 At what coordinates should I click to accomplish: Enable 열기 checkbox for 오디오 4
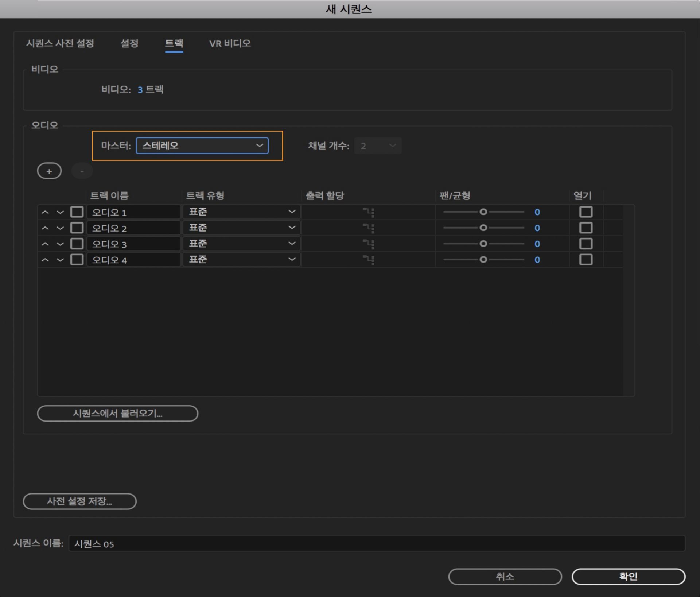pyautogui.click(x=586, y=260)
